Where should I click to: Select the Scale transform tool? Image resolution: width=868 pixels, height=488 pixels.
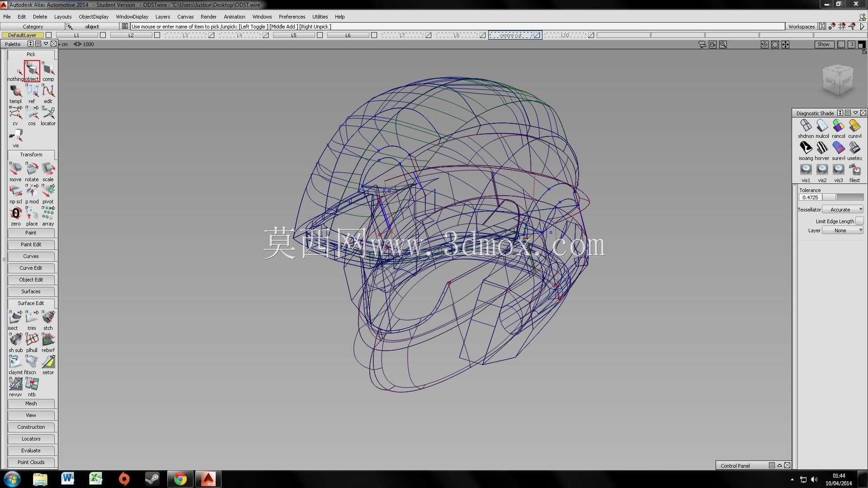[x=48, y=172]
